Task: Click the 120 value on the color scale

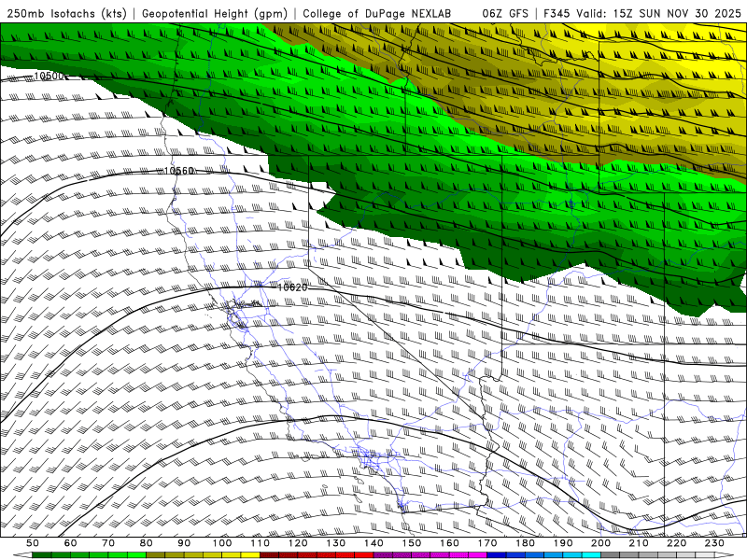Action: click(298, 543)
